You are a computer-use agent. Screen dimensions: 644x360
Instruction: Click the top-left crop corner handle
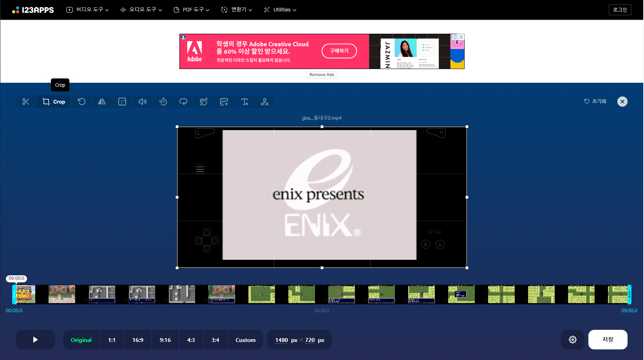[x=177, y=127]
